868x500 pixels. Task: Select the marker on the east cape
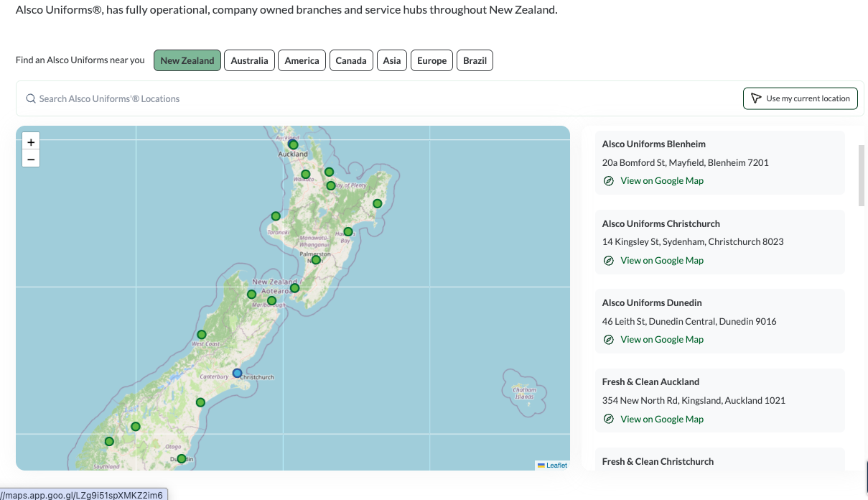pyautogui.click(x=377, y=203)
